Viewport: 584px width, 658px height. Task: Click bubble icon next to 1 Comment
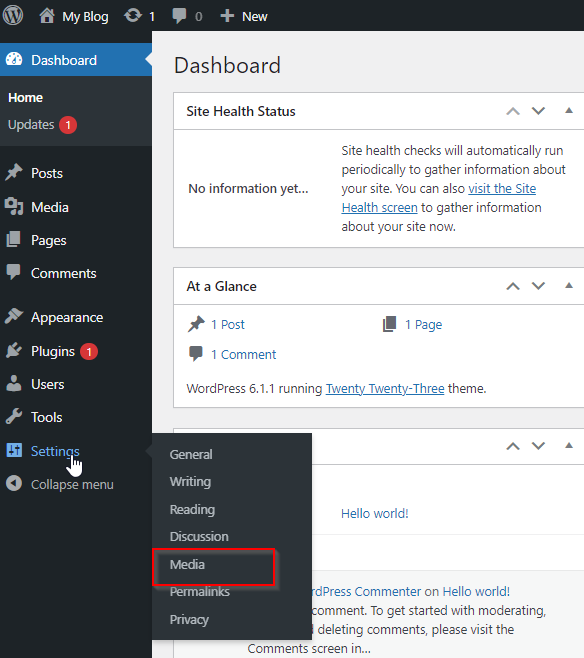click(196, 354)
